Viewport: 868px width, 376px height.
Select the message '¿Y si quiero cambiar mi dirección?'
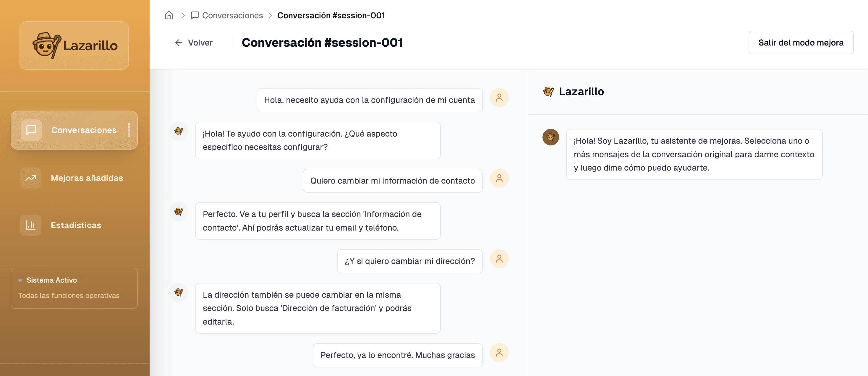click(x=409, y=261)
